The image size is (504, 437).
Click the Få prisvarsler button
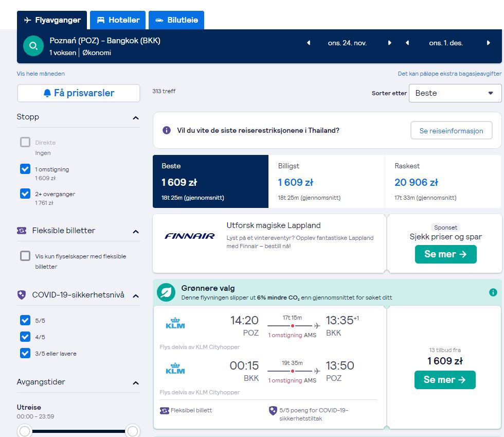click(79, 93)
